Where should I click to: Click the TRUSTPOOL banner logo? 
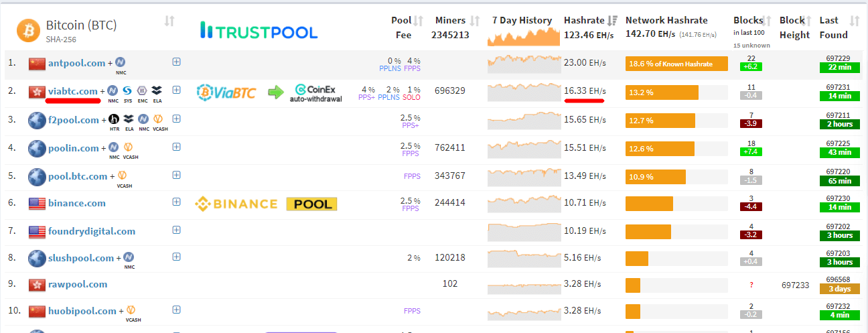coord(259,30)
